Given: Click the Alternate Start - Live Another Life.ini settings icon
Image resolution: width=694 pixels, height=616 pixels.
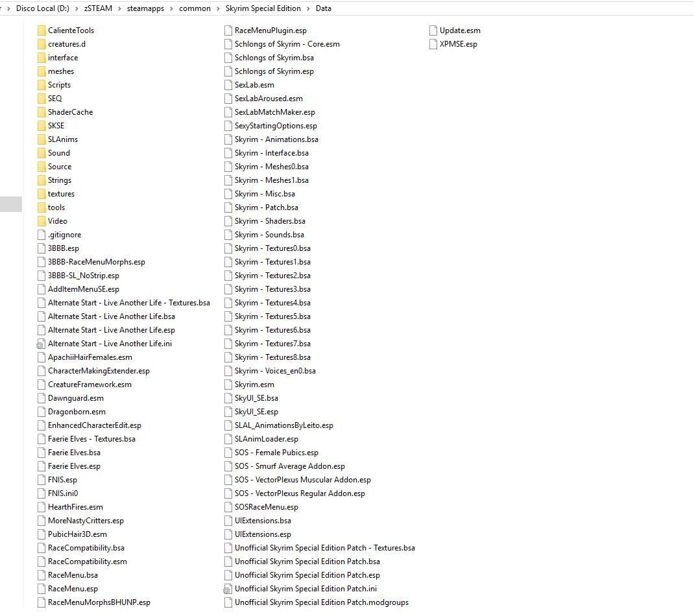Looking at the screenshot, I should 41,344.
